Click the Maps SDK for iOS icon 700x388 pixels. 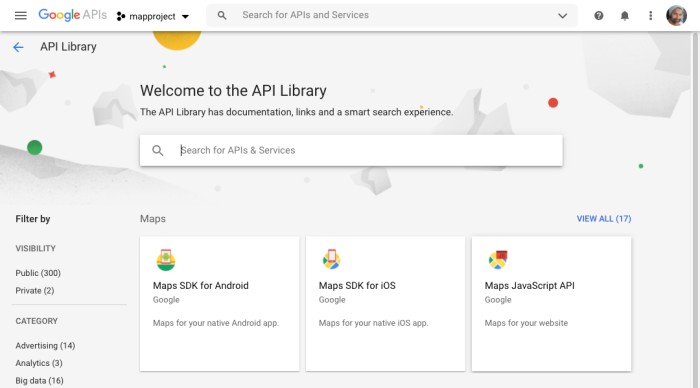point(331,259)
